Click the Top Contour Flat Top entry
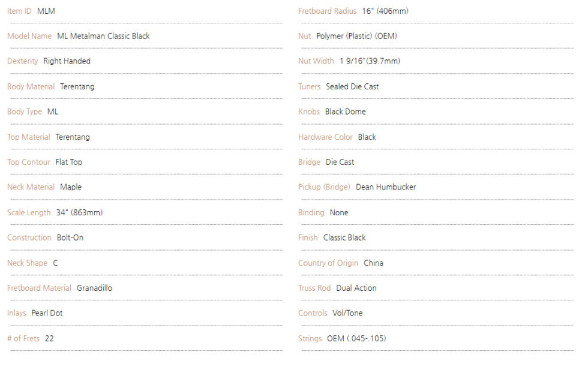588x370 pixels. [x=44, y=162]
